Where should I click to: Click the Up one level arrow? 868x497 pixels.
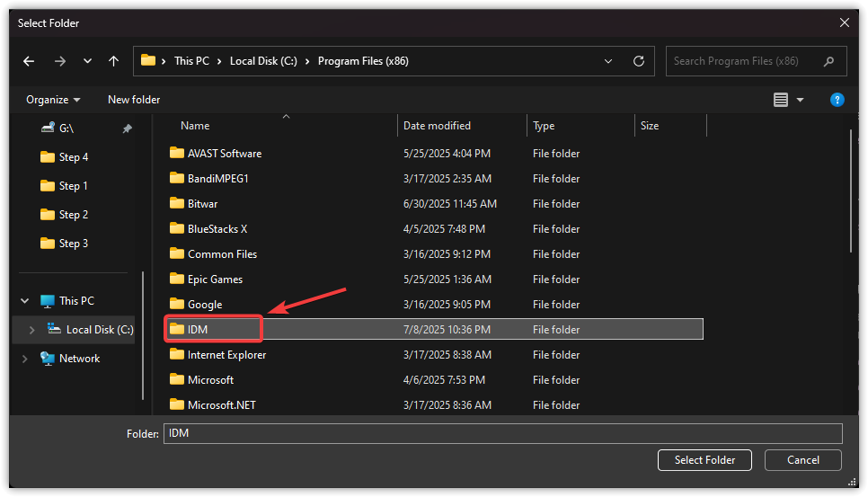[x=113, y=61]
